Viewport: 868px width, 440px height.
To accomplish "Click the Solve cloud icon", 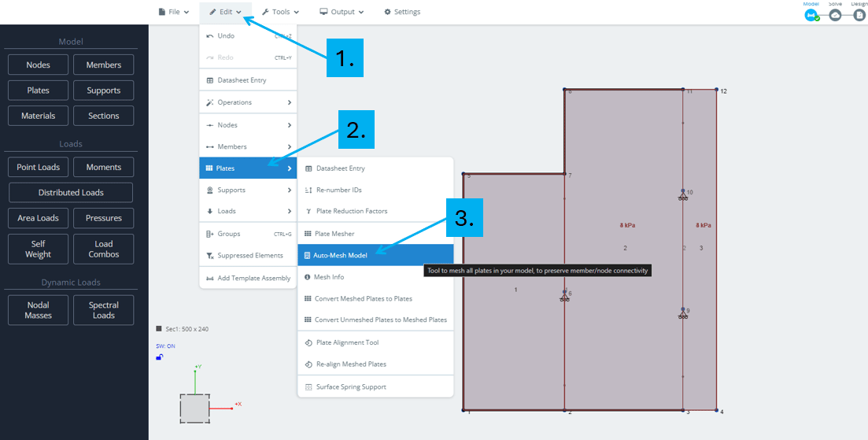I will (x=835, y=16).
